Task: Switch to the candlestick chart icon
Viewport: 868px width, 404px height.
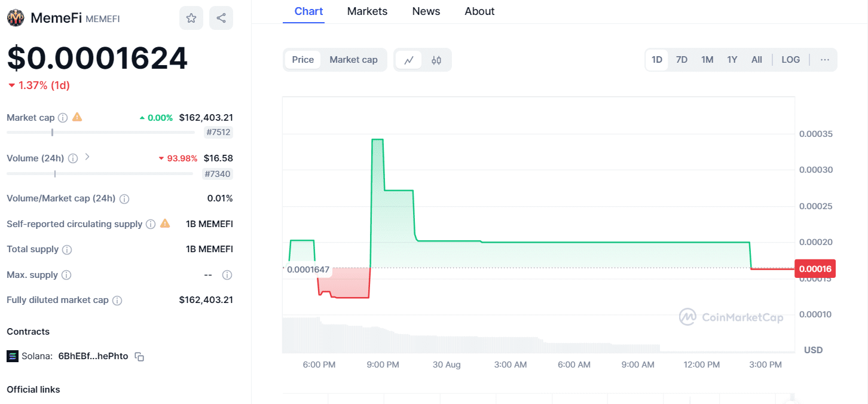Action: click(436, 60)
